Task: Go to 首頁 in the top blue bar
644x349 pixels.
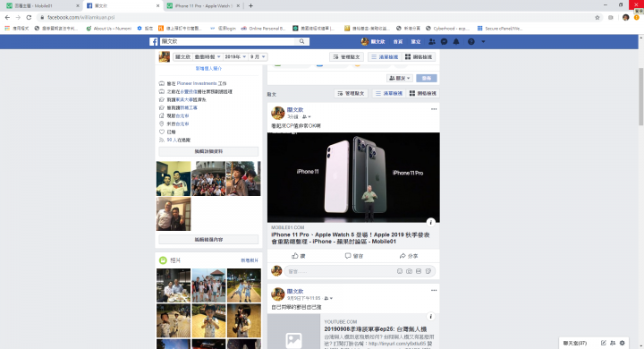Action: (x=397, y=41)
